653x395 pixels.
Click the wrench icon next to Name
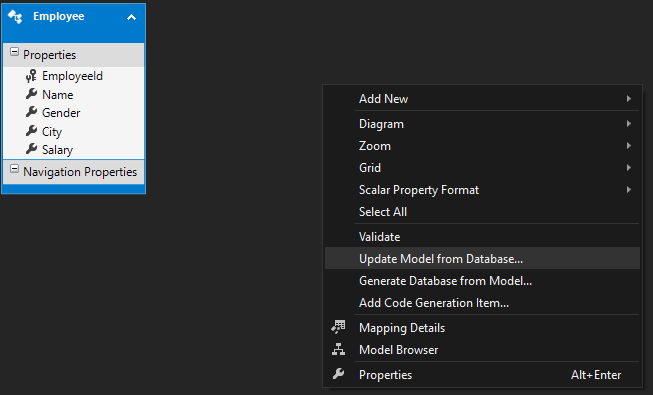pyautogui.click(x=31, y=94)
